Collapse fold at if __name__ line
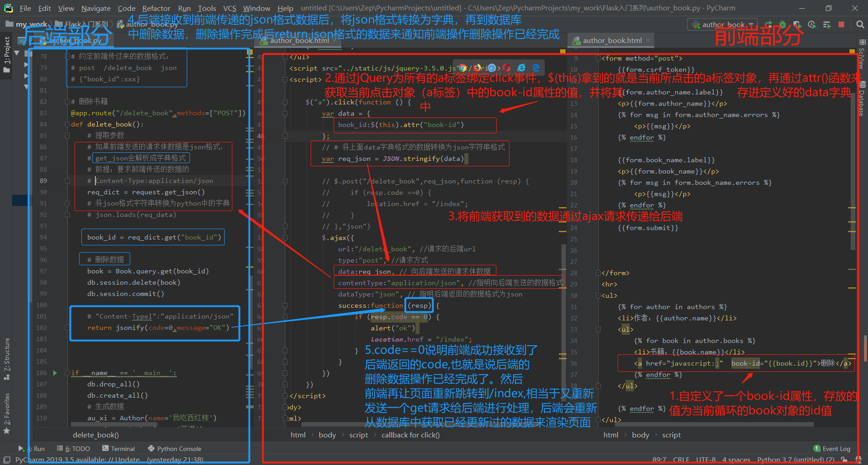The image size is (868, 465). (x=67, y=373)
